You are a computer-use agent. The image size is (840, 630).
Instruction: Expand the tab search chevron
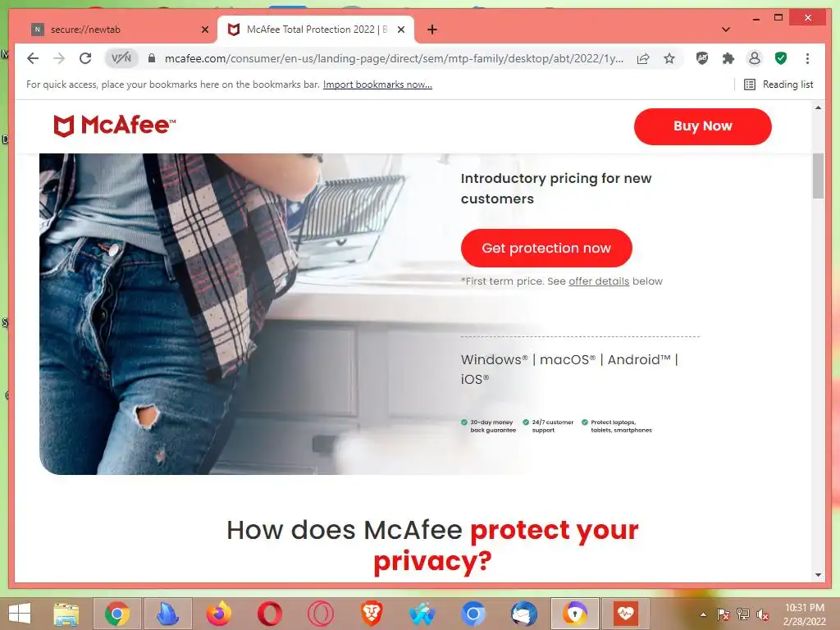coord(725,30)
